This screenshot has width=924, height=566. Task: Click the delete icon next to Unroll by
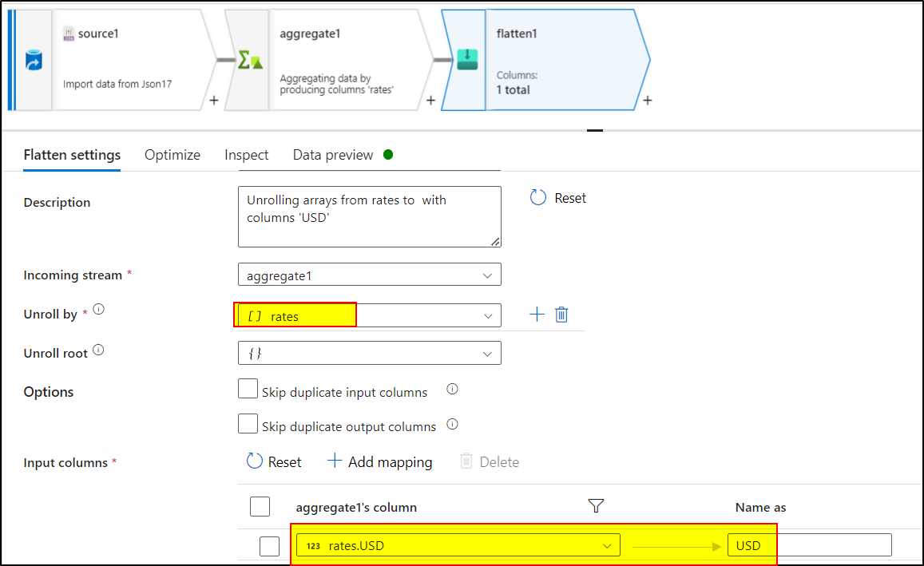pyautogui.click(x=561, y=314)
